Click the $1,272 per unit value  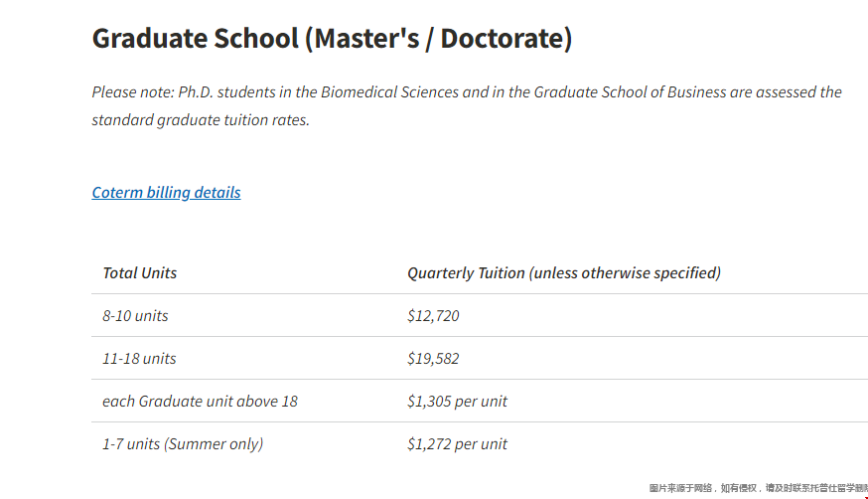[x=457, y=444]
